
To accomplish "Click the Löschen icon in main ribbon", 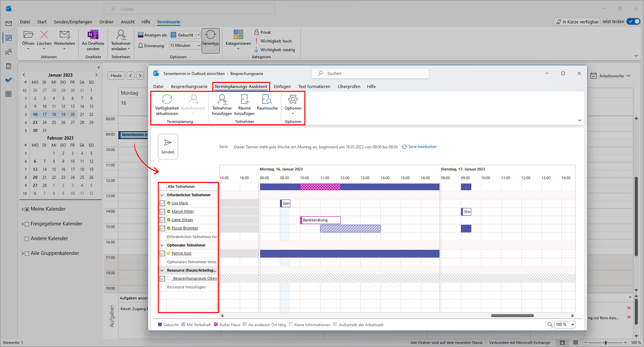I will pos(44,35).
